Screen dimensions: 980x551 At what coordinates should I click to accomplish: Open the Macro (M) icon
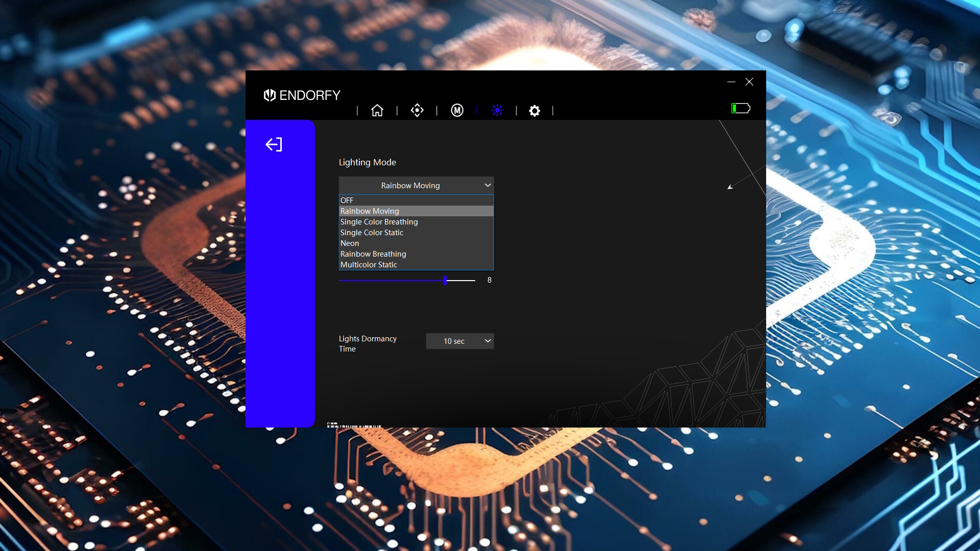pos(457,111)
